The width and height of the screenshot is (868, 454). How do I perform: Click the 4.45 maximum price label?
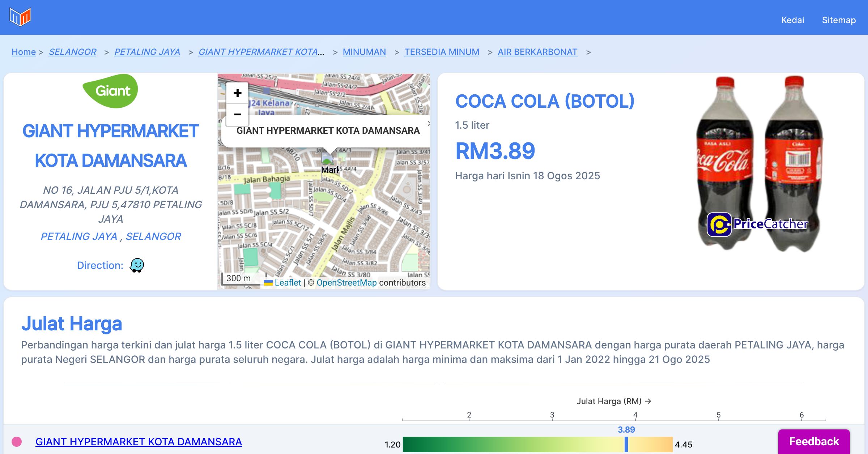point(684,445)
